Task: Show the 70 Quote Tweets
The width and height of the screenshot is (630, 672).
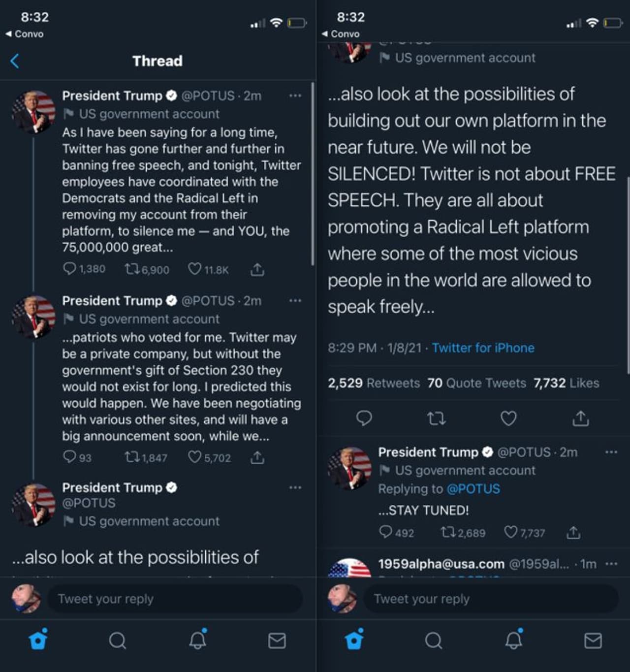Action: tap(476, 383)
